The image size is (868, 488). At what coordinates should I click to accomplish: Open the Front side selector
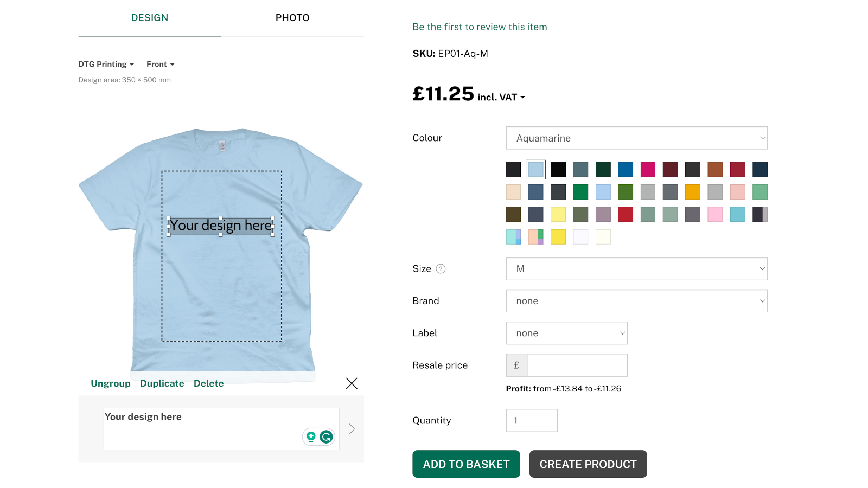click(x=160, y=64)
